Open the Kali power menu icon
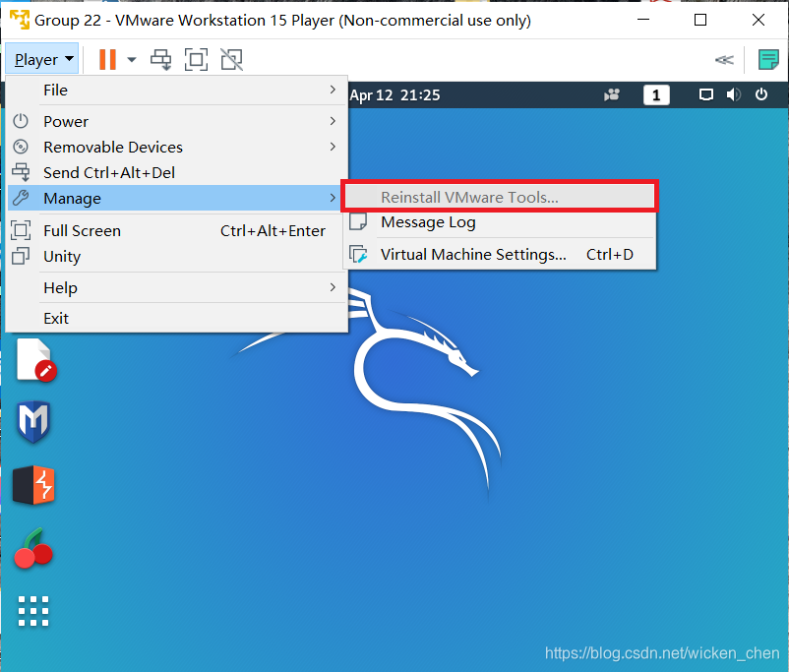This screenshot has height=672, width=789. point(761,94)
